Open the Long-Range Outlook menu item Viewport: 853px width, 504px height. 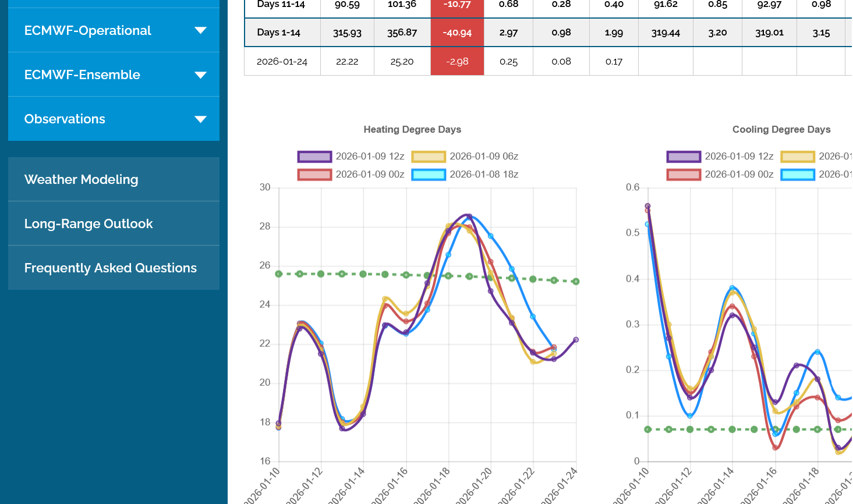click(89, 223)
